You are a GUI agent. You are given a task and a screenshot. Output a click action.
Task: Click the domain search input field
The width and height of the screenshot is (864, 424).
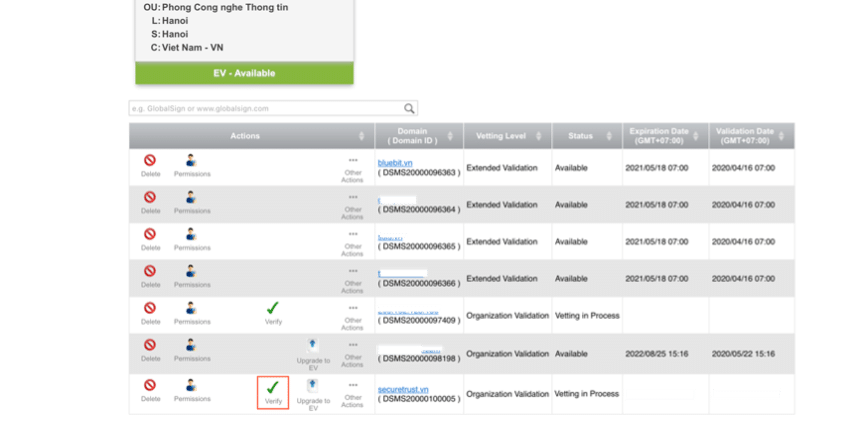tap(265, 108)
